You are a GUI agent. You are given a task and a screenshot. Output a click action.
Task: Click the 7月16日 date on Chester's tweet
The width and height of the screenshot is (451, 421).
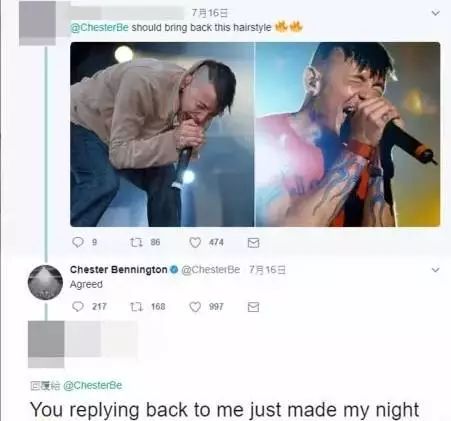[x=267, y=269]
